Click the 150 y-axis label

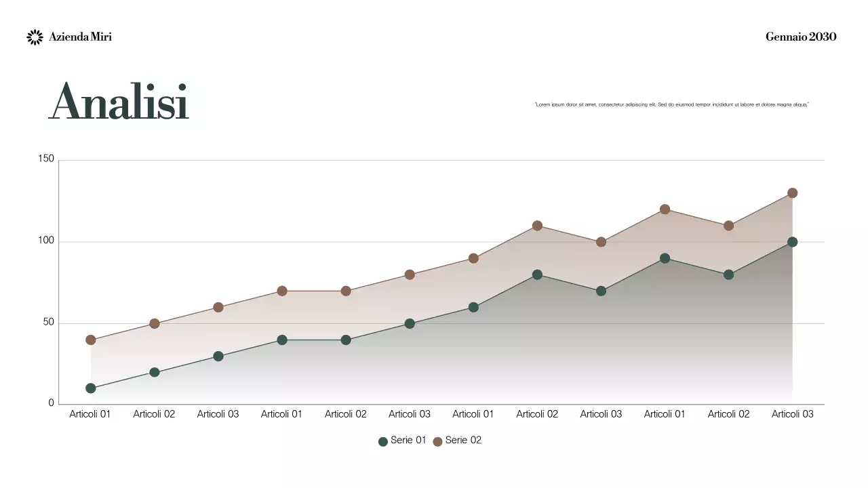click(46, 159)
